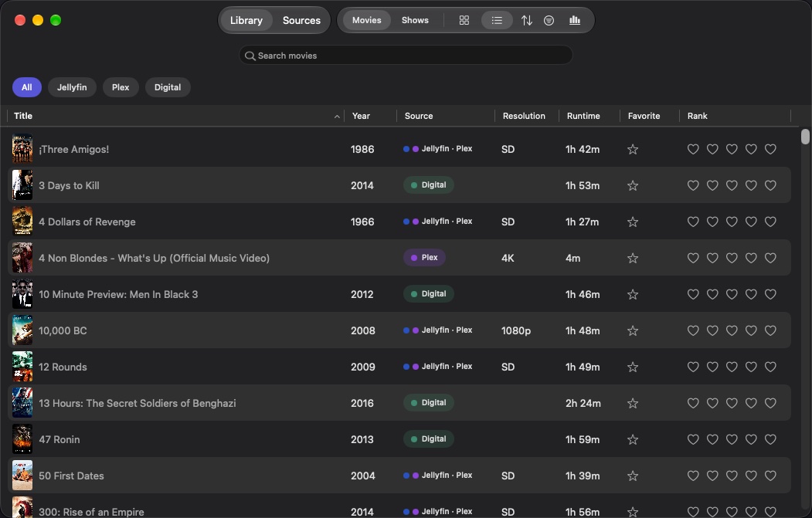
Task: Mark 47 Ronin as favorite
Action: coord(633,438)
